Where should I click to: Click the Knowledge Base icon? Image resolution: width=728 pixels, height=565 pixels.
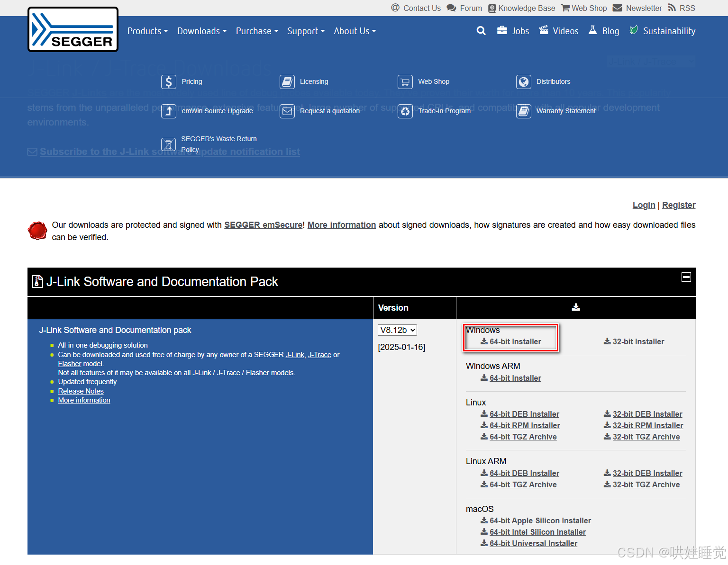pyautogui.click(x=492, y=8)
